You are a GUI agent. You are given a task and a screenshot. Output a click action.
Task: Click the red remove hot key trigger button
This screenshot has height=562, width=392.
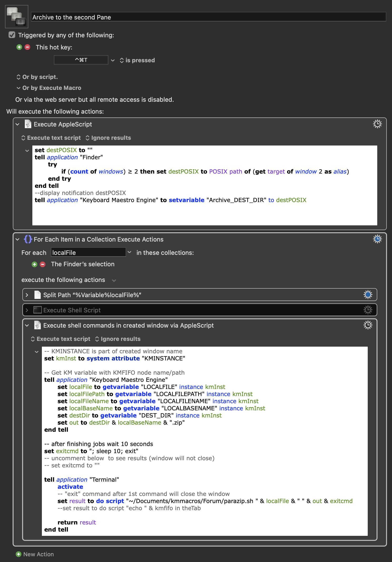coord(27,47)
